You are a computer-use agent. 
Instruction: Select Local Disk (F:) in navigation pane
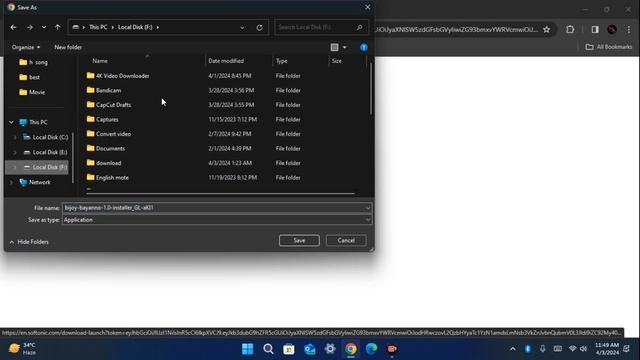pyautogui.click(x=45, y=167)
